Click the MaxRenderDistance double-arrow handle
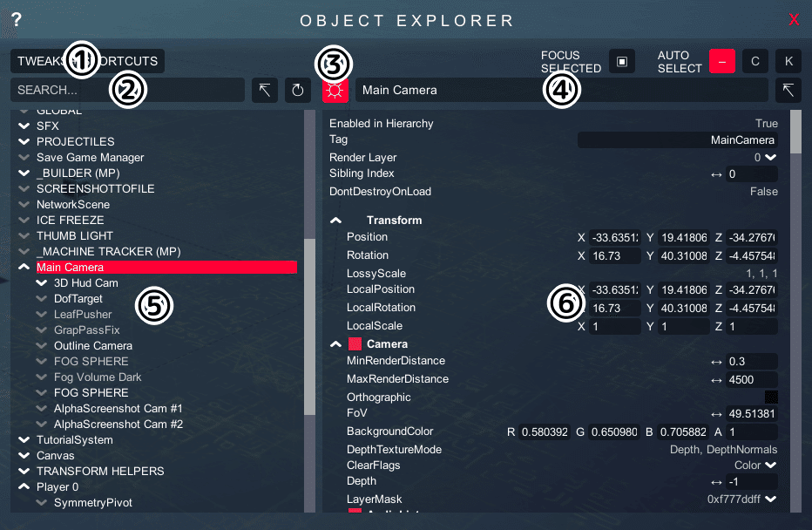This screenshot has width=812, height=530. 716,380
